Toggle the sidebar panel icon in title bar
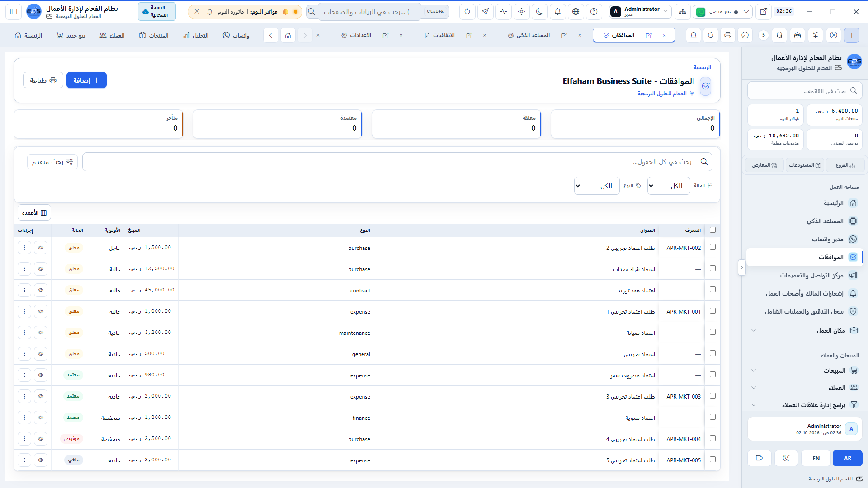This screenshot has height=488, width=868. pyautogui.click(x=14, y=12)
